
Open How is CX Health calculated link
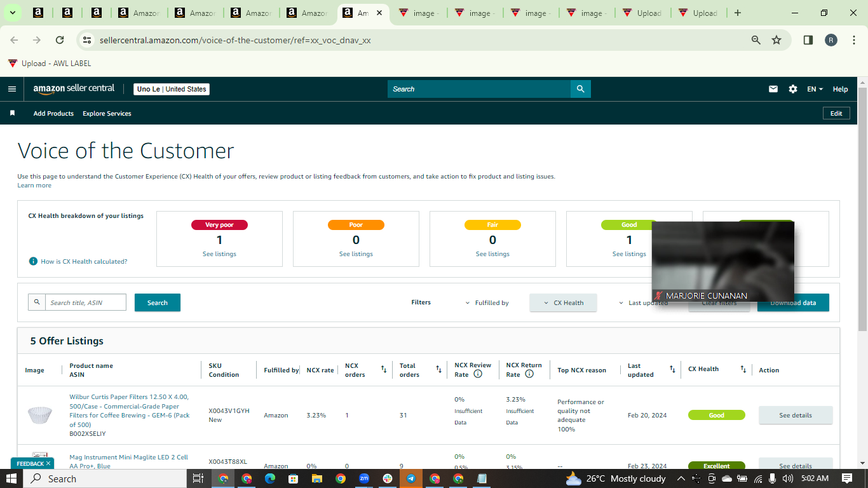(x=84, y=261)
